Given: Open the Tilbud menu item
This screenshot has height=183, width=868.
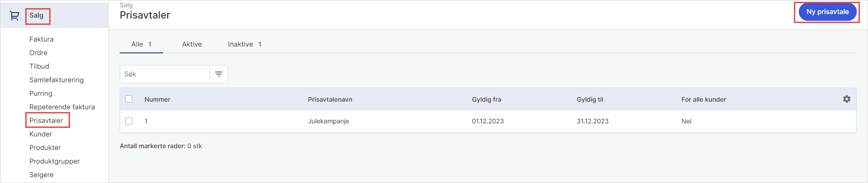Looking at the screenshot, I should pyautogui.click(x=39, y=66).
